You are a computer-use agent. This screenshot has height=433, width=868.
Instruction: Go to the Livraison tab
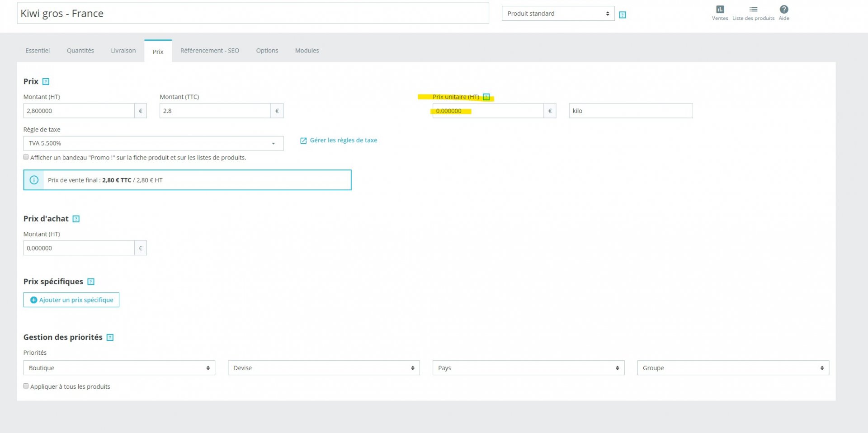tap(123, 51)
